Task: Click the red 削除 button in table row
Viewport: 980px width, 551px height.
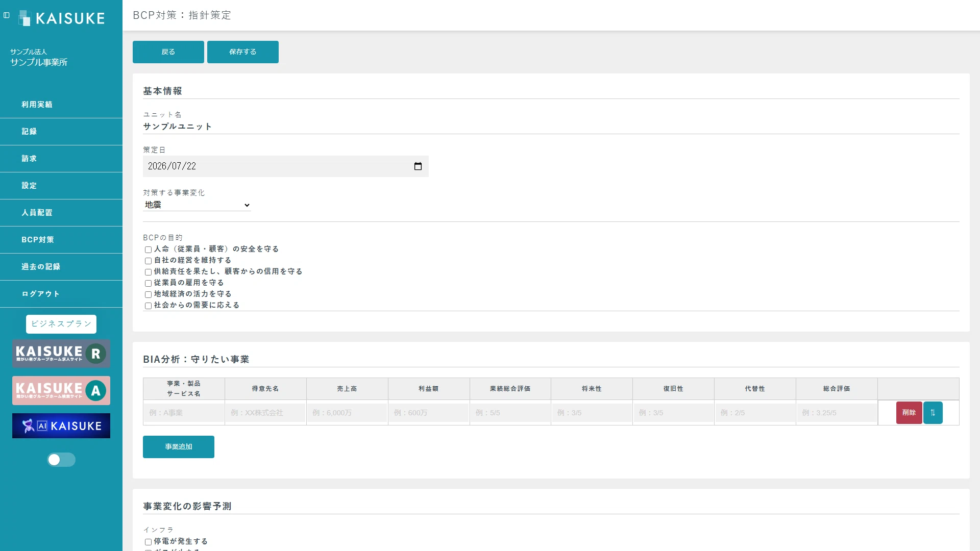Action: (x=909, y=413)
